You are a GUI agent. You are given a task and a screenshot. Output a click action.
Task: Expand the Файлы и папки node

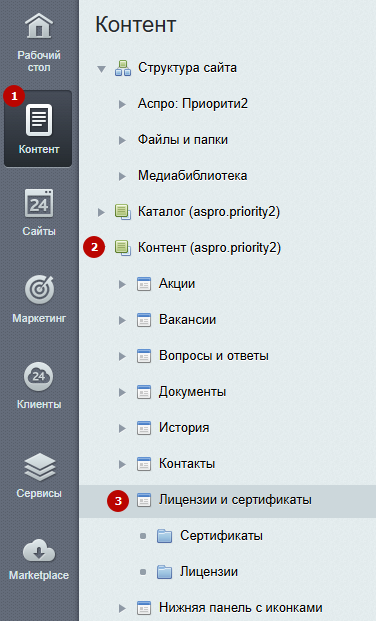[122, 140]
